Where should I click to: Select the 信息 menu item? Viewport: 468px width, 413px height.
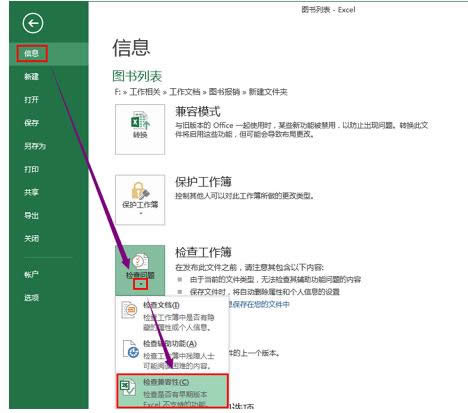(x=49, y=53)
